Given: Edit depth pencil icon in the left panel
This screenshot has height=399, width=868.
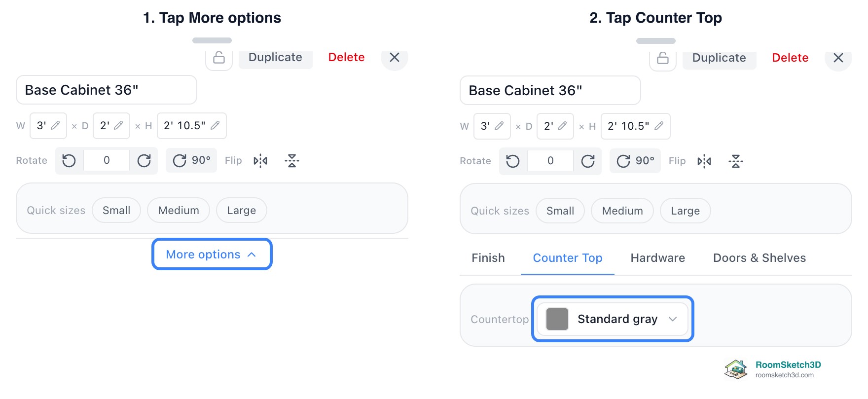Looking at the screenshot, I should pos(118,125).
